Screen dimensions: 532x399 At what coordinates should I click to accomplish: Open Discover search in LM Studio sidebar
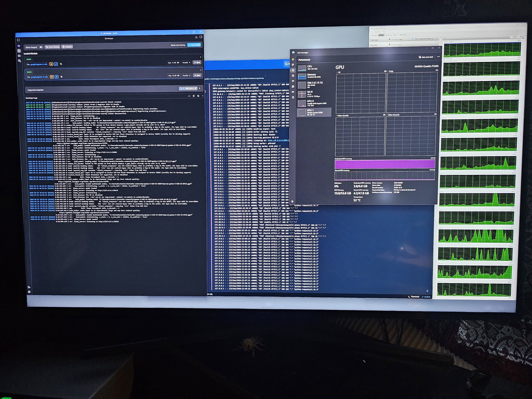[x=19, y=61]
